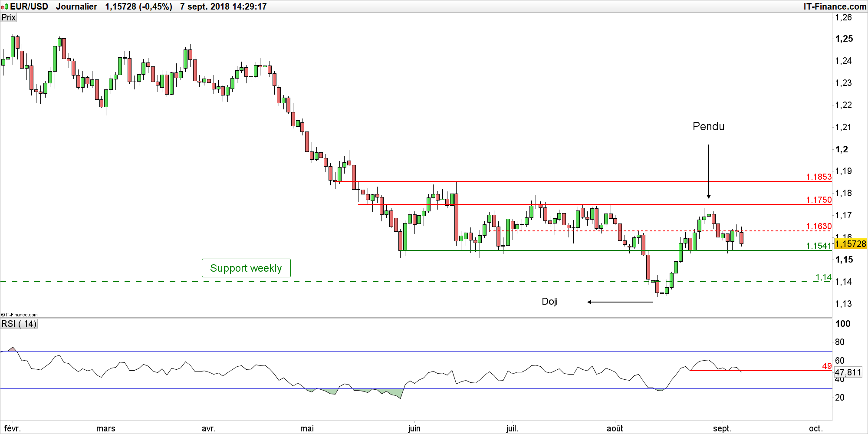The height and width of the screenshot is (434, 868).
Task: Click the RSI axis value 20
Action: 840,398
